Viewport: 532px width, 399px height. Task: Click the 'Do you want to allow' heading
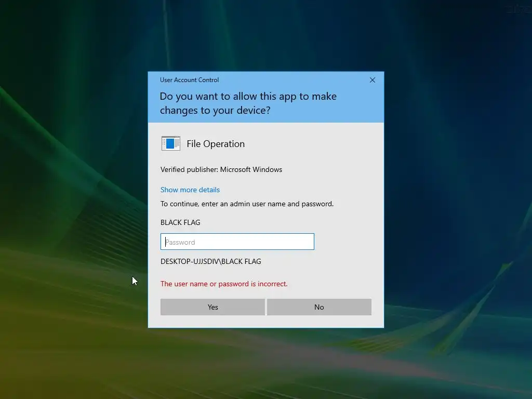coord(248,103)
